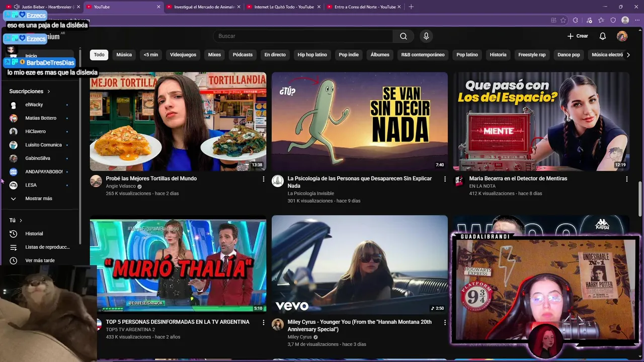
Task: Click the Buscar search field
Action: (303, 36)
